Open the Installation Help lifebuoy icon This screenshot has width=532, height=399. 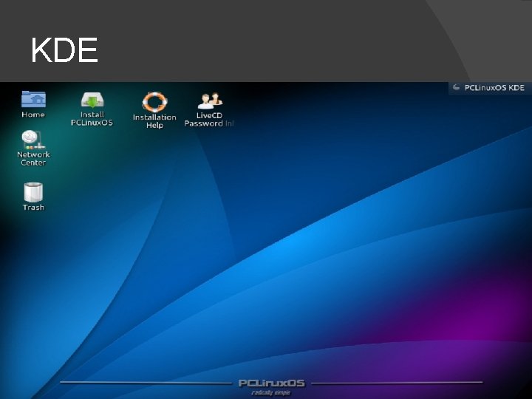click(154, 102)
